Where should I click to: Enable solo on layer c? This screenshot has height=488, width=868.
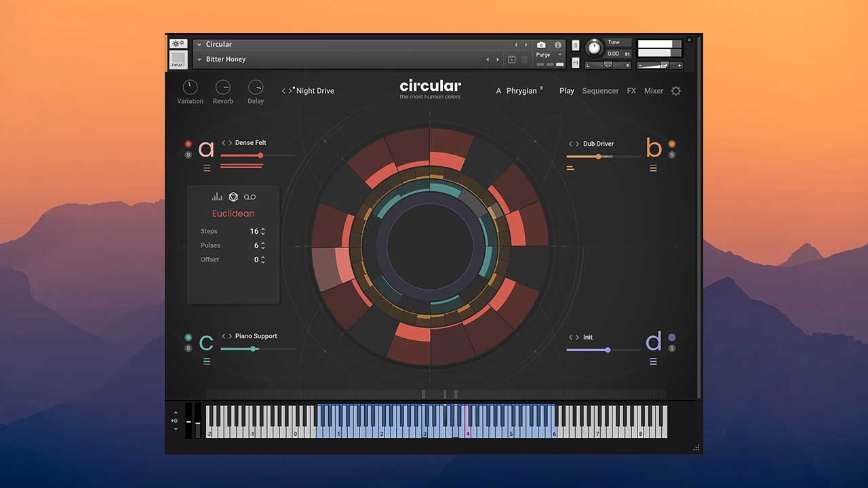pyautogui.click(x=188, y=347)
